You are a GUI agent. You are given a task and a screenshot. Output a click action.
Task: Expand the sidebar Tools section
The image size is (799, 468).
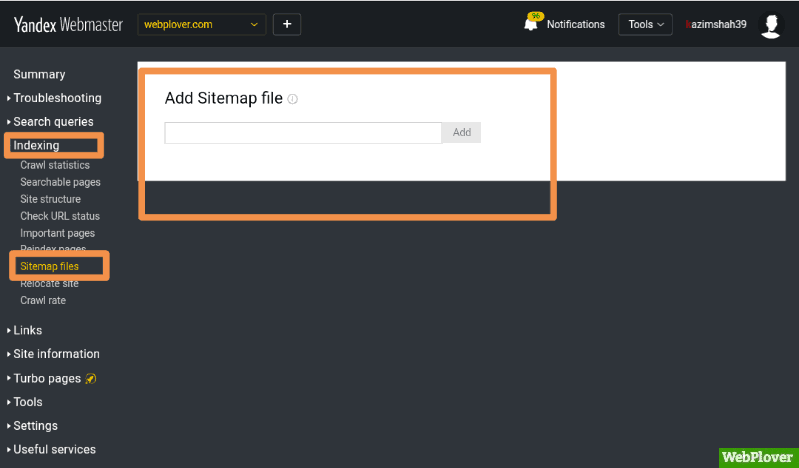pos(28,402)
